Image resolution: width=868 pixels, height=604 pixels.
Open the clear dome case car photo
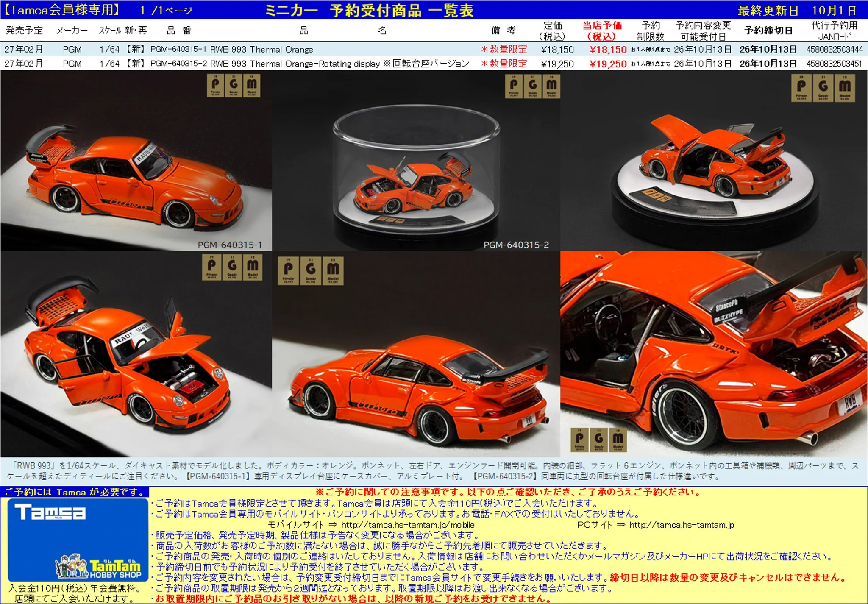(x=416, y=160)
